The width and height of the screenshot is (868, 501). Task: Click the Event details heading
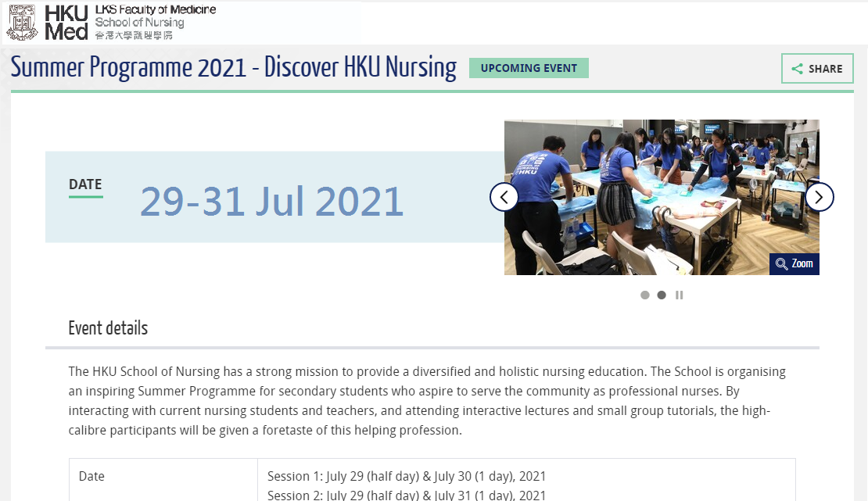coord(108,328)
